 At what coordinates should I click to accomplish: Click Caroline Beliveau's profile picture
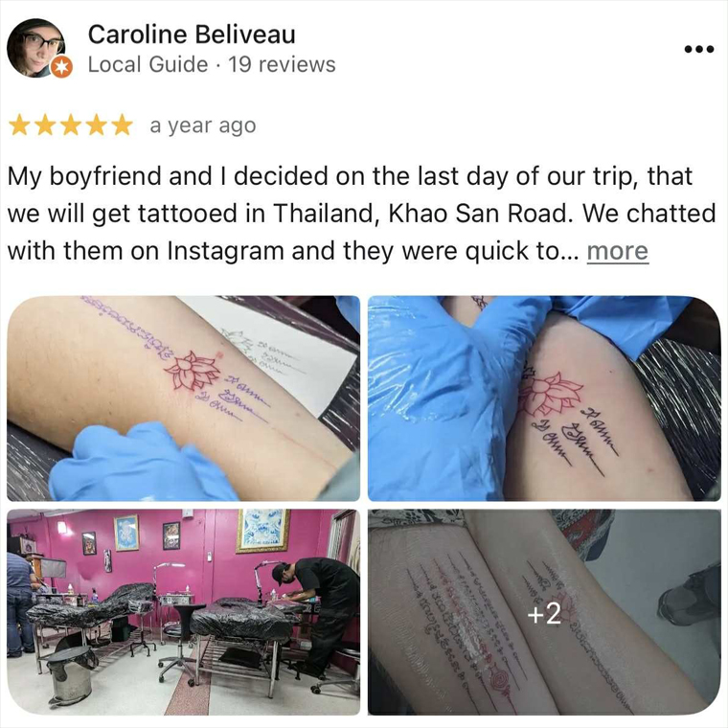36,48
